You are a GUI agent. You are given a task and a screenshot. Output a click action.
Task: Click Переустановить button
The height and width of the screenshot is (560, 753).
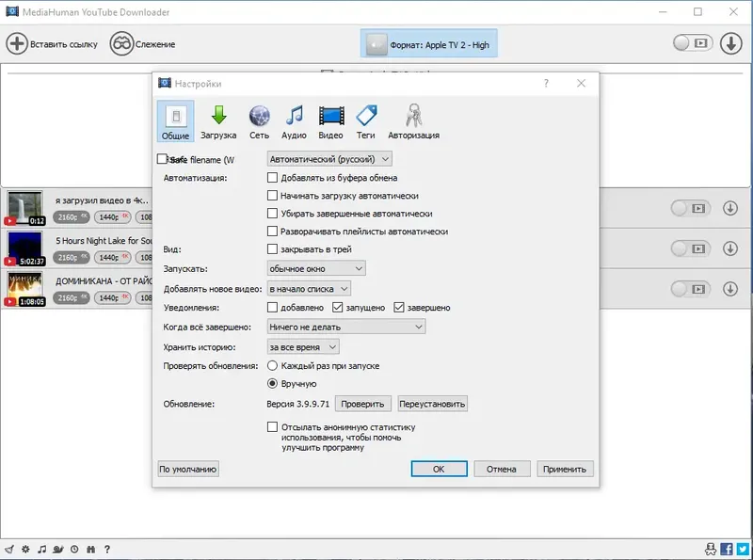(432, 404)
